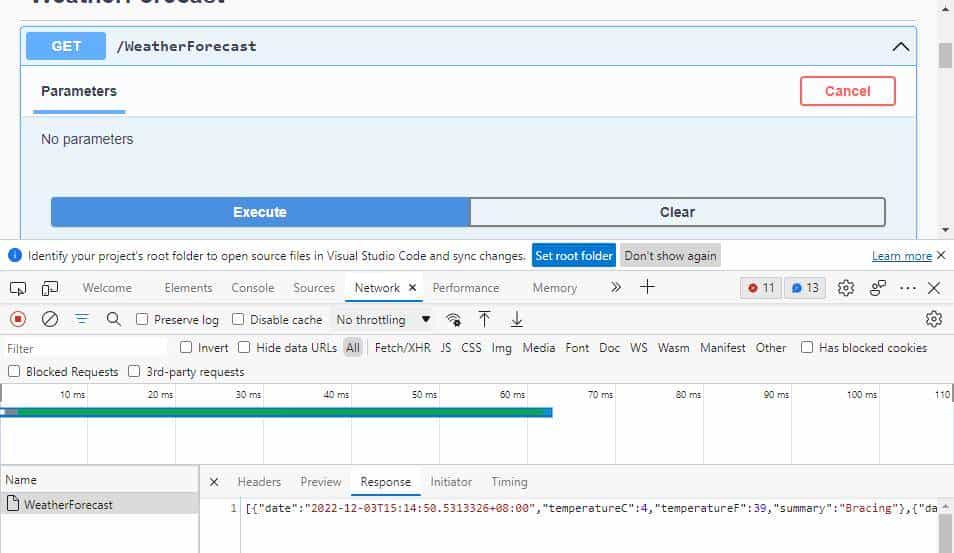This screenshot has width=954, height=553.
Task: Click the WeatherForecast file icon
Action: click(13, 503)
